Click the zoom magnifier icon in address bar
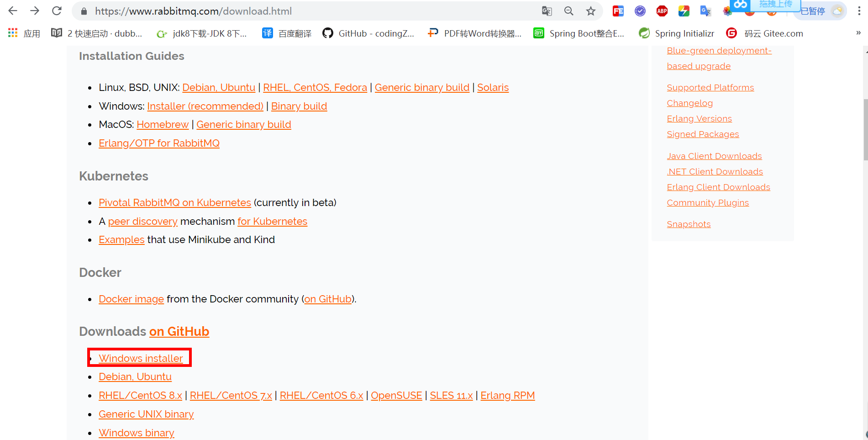 [x=568, y=11]
